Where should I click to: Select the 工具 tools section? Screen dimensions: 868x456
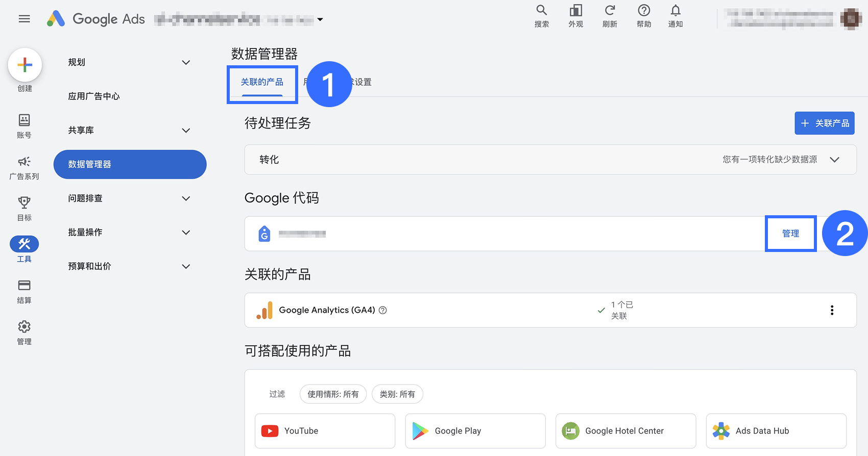[24, 249]
